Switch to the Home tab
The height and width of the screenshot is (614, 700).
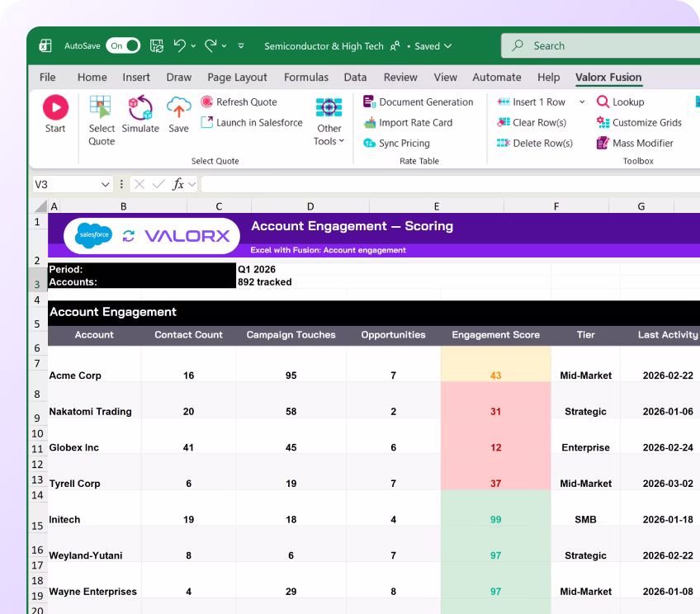pos(92,78)
